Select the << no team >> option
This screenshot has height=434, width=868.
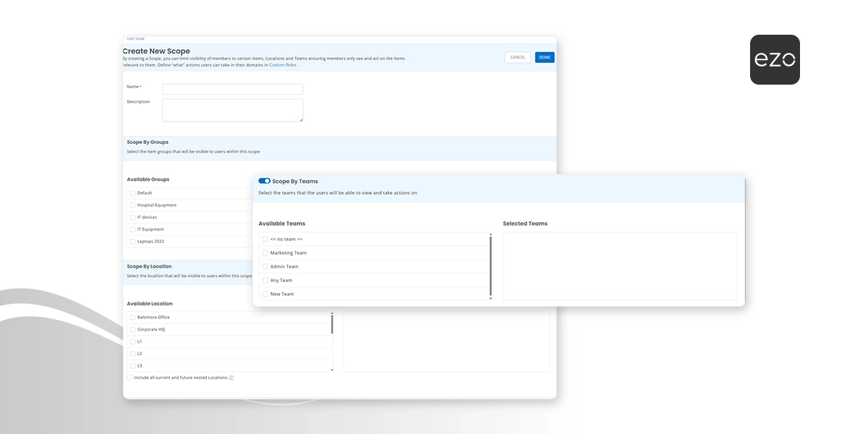(x=265, y=239)
